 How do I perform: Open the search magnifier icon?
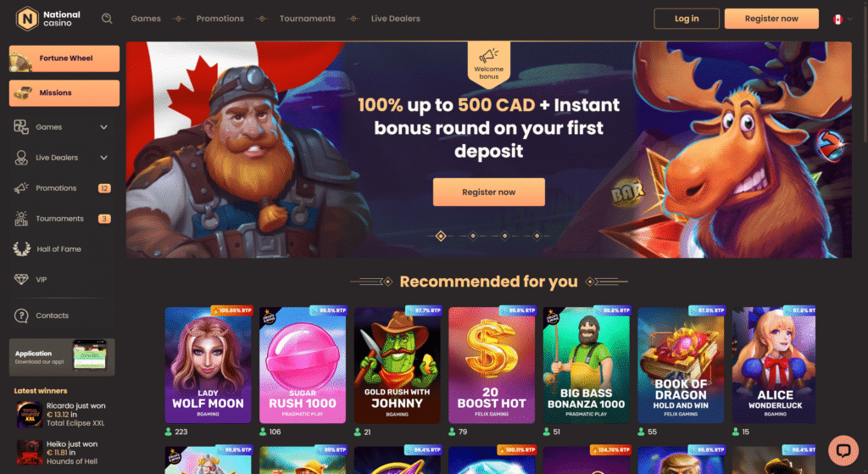107,19
